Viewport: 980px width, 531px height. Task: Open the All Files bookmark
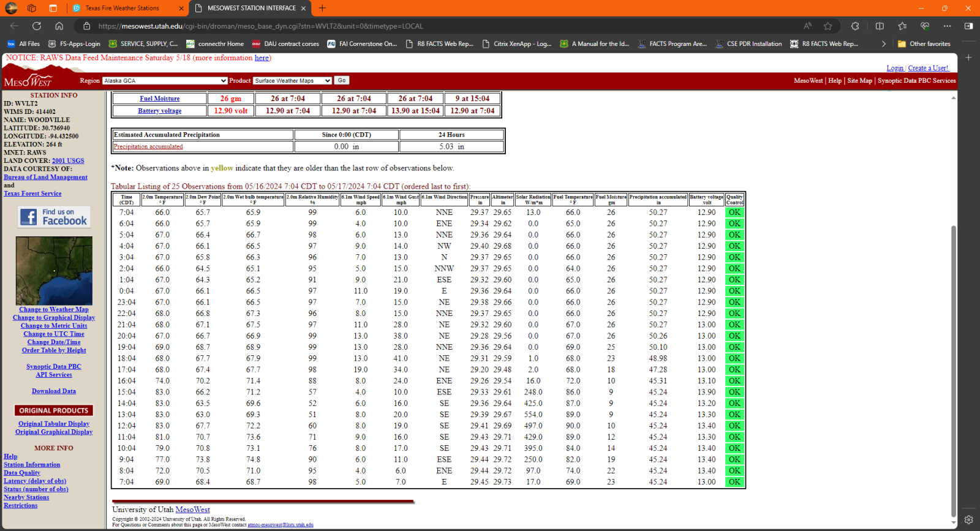[x=23, y=43]
